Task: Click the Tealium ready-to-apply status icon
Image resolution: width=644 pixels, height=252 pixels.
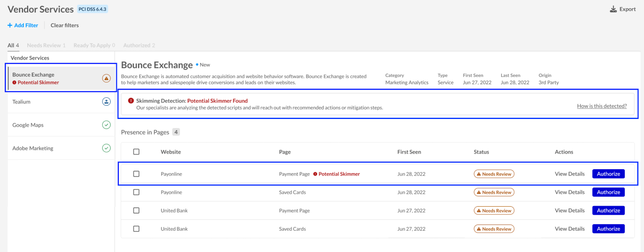Action: (x=106, y=102)
